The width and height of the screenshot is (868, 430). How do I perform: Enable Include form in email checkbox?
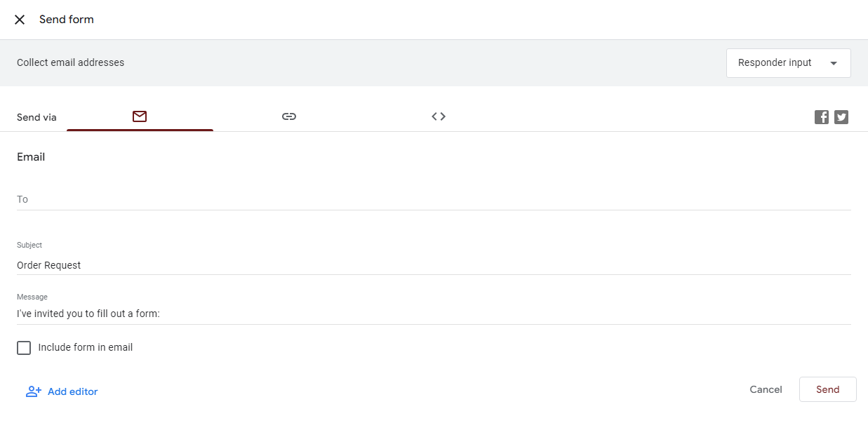[x=24, y=348]
